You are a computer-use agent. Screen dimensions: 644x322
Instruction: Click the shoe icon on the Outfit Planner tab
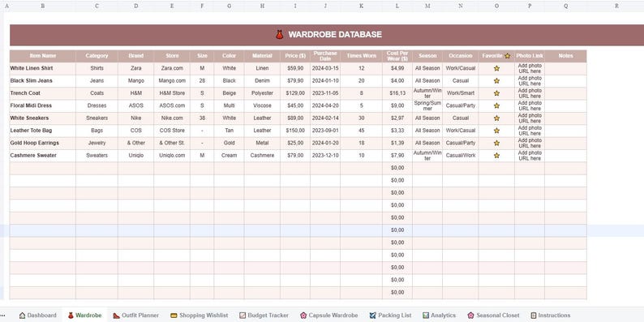pyautogui.click(x=117, y=316)
